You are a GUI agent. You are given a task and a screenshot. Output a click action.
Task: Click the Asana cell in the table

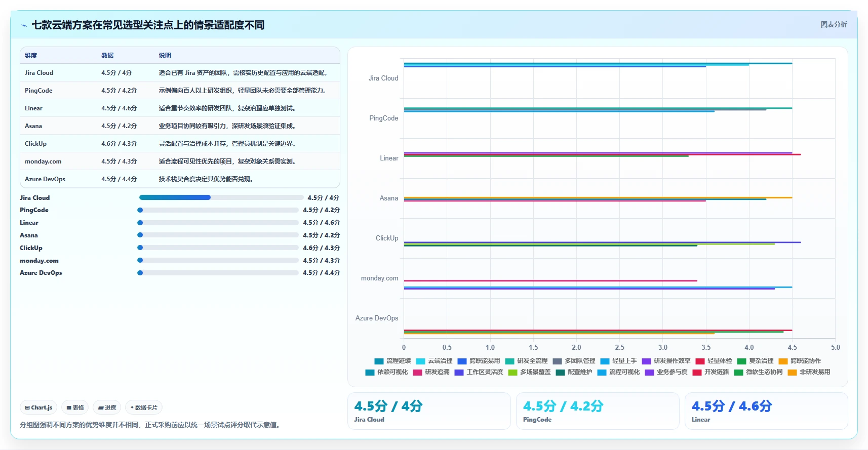tap(33, 126)
